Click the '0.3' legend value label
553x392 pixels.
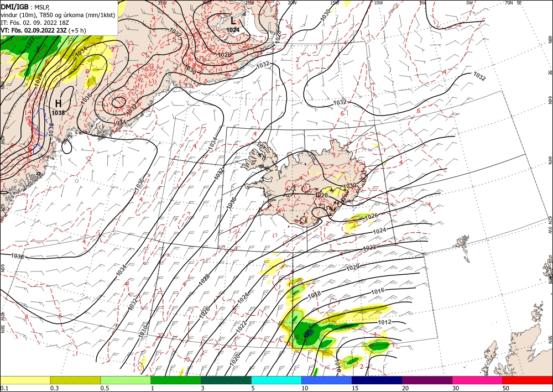coord(54,388)
